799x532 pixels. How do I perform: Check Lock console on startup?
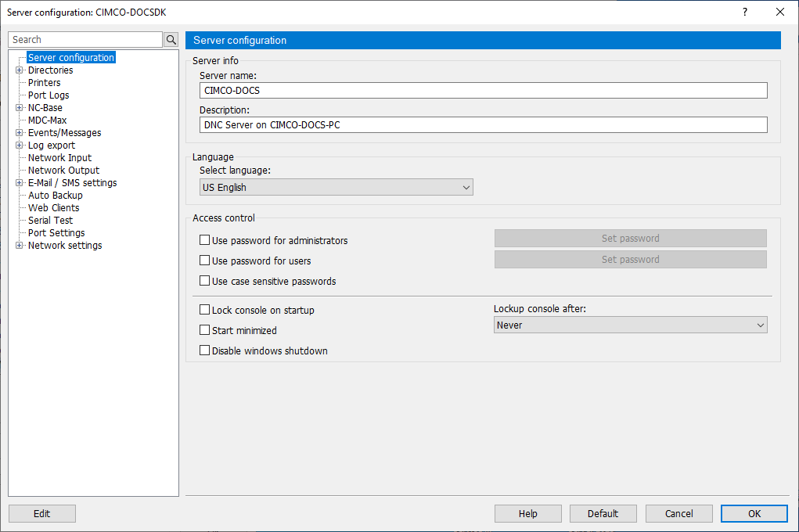[x=204, y=310]
